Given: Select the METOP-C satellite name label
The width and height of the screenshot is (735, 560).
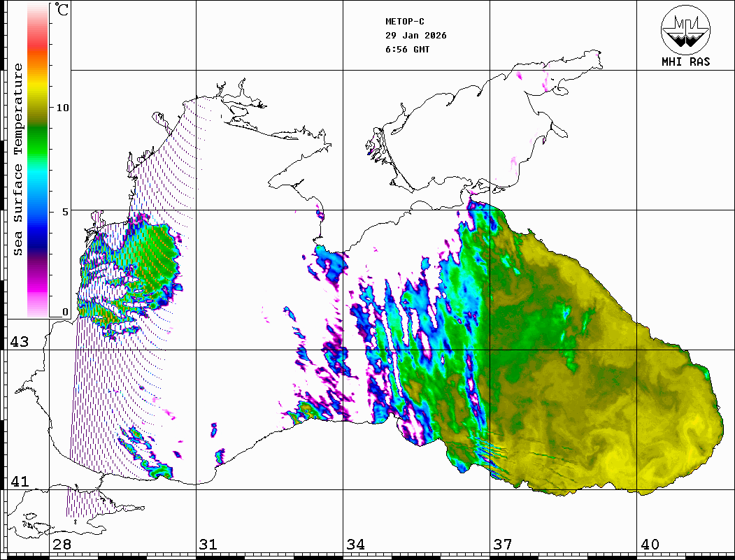Looking at the screenshot, I should tap(406, 21).
